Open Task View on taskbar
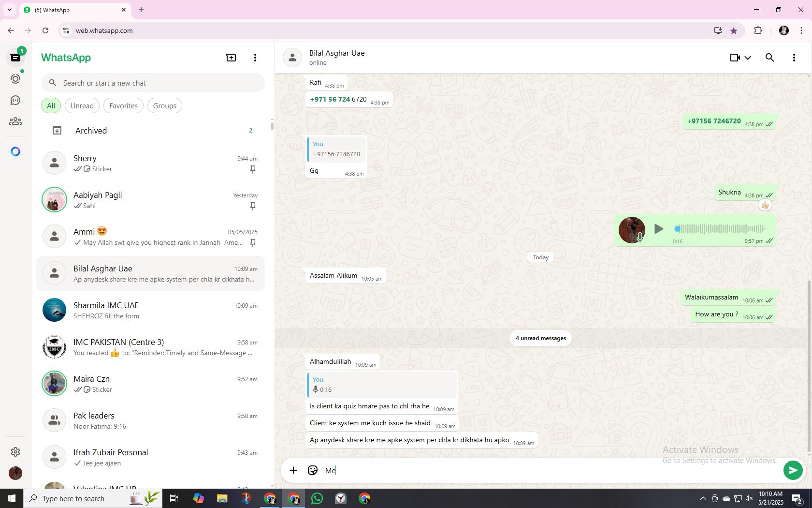Image resolution: width=812 pixels, height=508 pixels. point(174,498)
